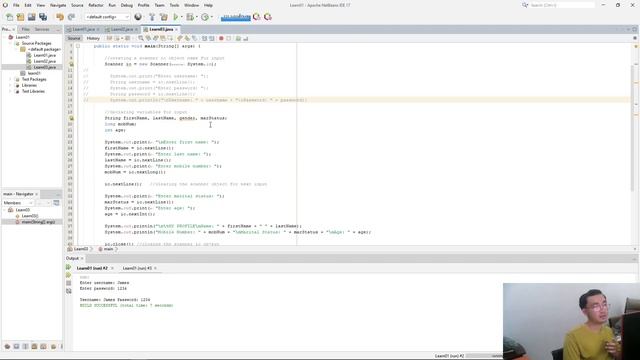
Task: Open the Debug menu
Action: 127,5
